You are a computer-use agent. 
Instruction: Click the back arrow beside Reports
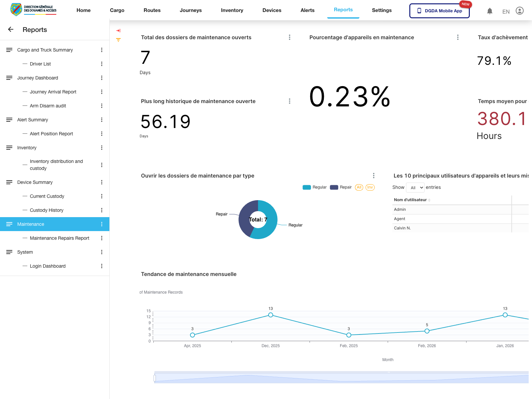(11, 30)
